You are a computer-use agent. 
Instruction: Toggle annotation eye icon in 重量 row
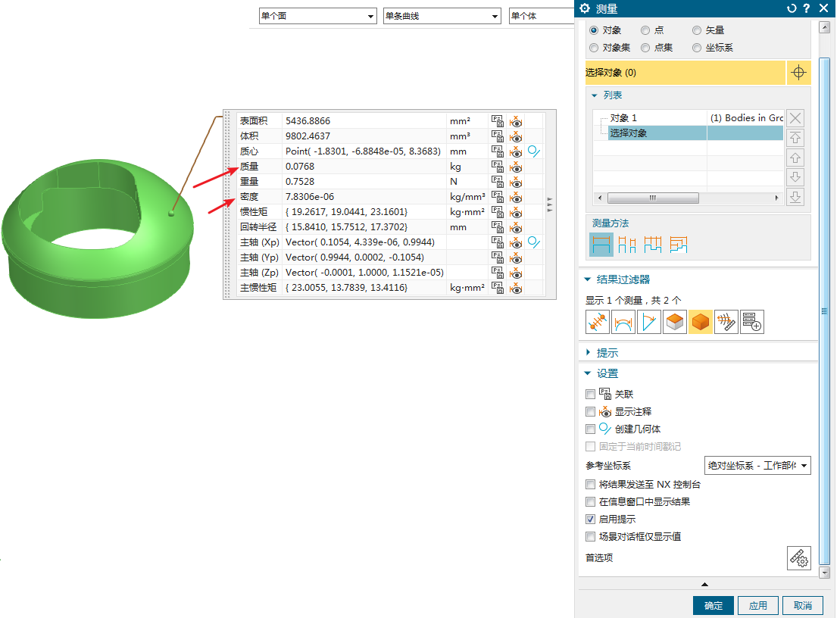(x=515, y=182)
